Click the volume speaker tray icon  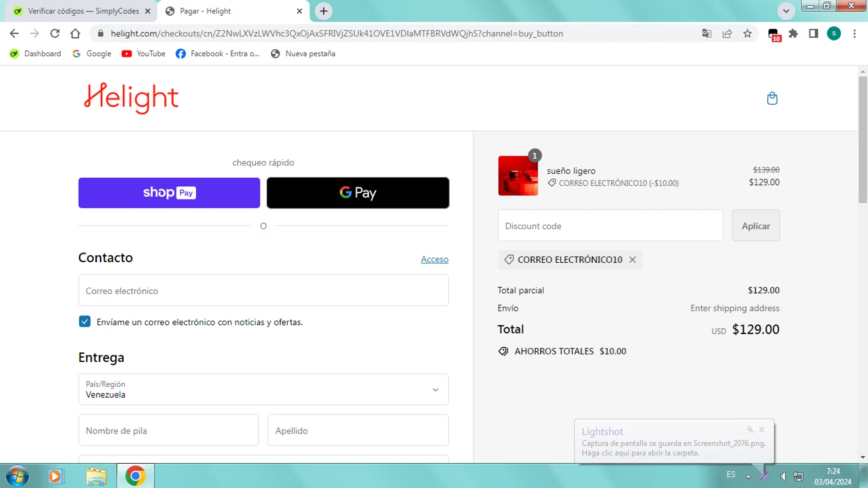(782, 476)
